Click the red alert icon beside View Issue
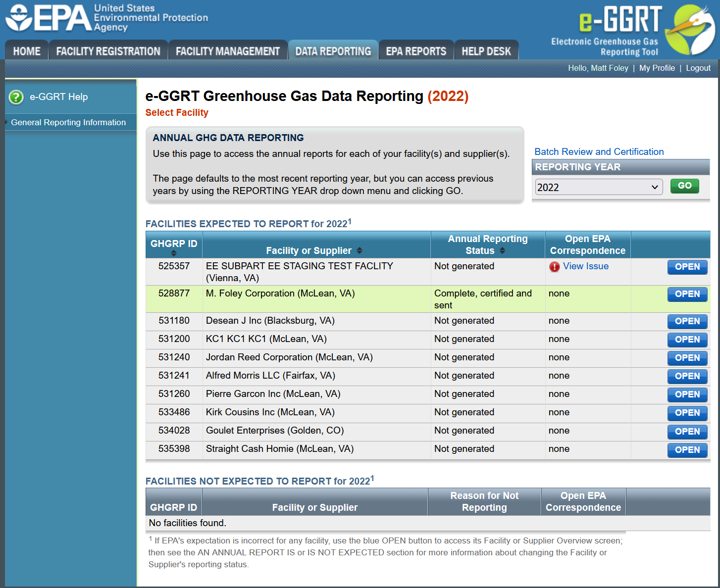 (555, 267)
